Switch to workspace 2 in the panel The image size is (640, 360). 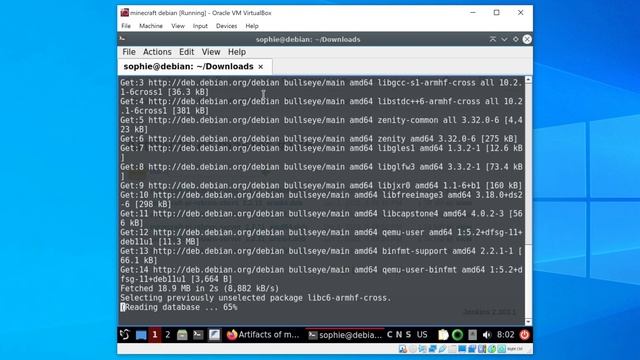click(x=168, y=335)
